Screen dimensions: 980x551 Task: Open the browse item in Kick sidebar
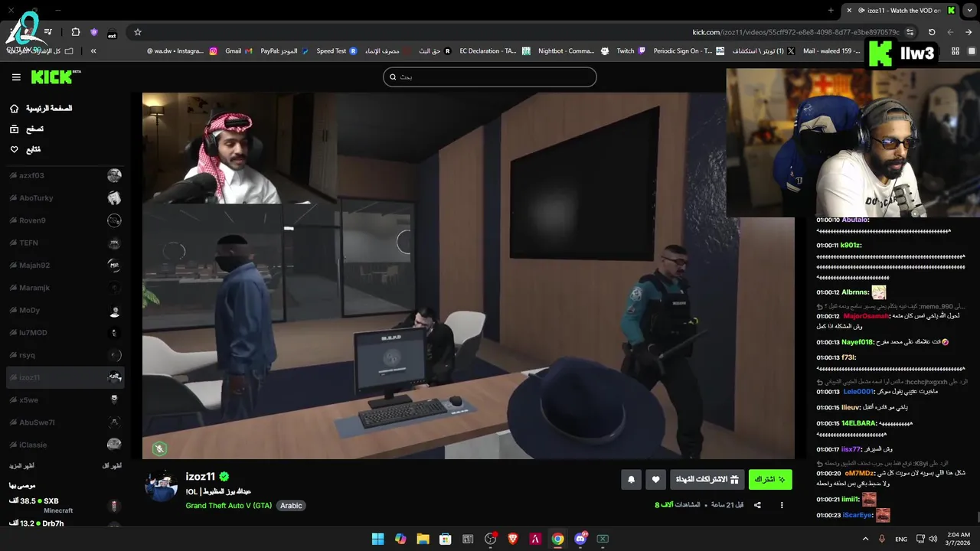tap(27, 129)
